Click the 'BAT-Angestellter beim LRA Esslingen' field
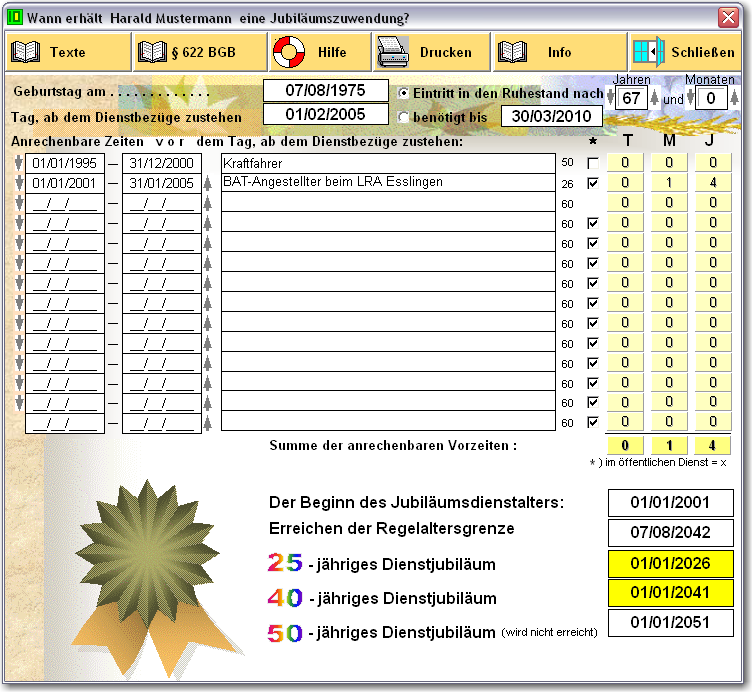The image size is (752, 692). coord(388,182)
